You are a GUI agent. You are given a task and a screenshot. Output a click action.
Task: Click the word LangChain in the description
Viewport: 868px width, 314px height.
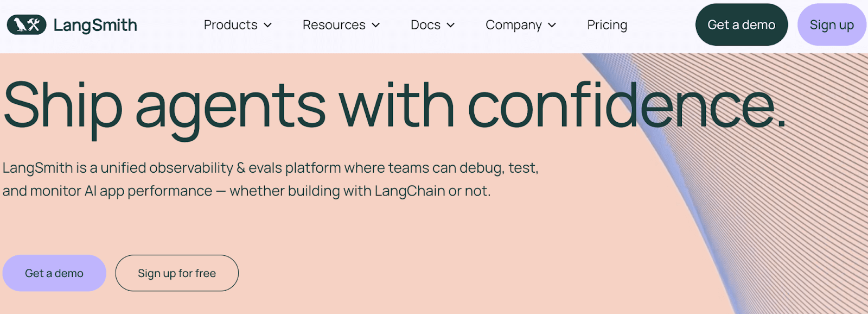[x=410, y=191]
